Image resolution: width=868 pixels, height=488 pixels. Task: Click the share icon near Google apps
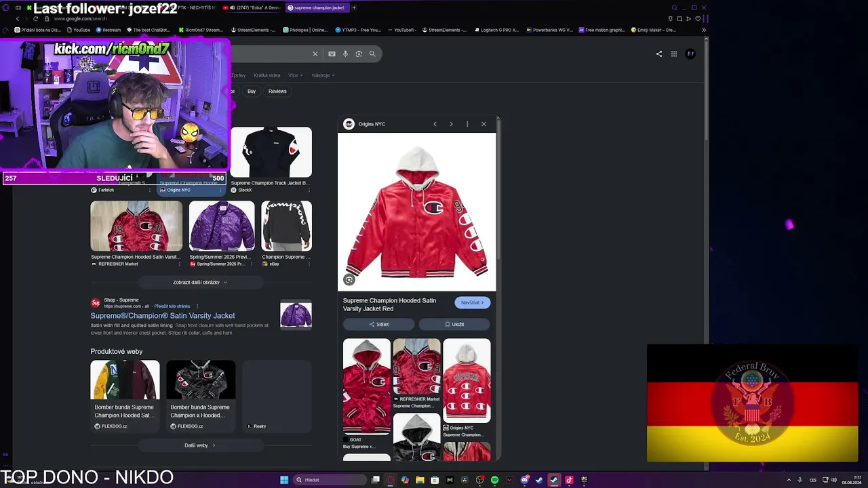658,54
